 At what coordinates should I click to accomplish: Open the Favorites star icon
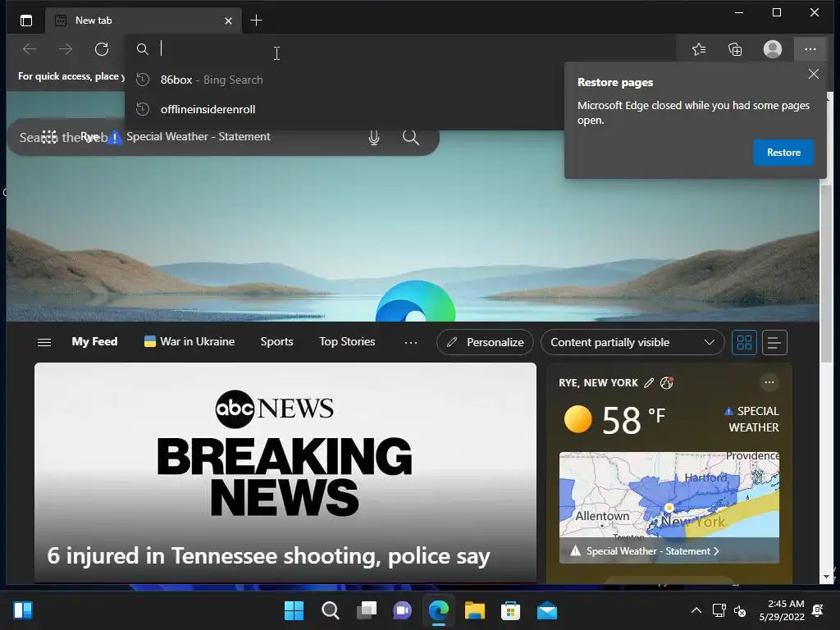[699, 49]
